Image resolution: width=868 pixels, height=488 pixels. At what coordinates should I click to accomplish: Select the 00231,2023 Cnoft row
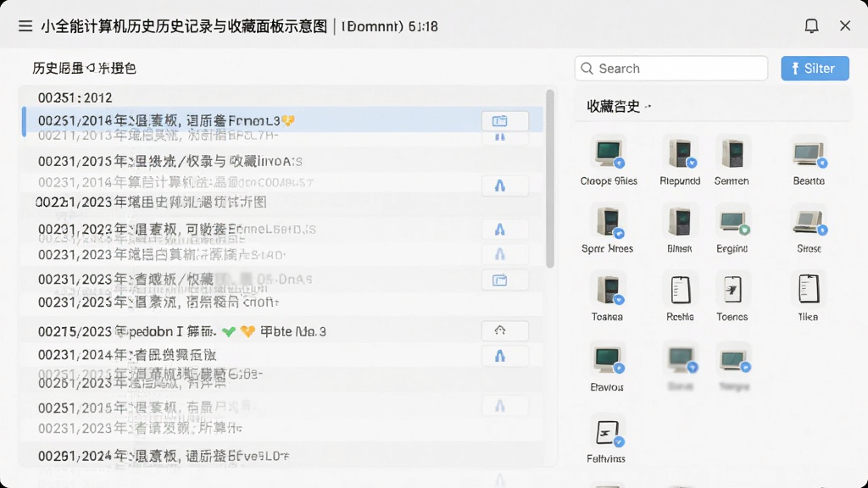click(x=282, y=302)
